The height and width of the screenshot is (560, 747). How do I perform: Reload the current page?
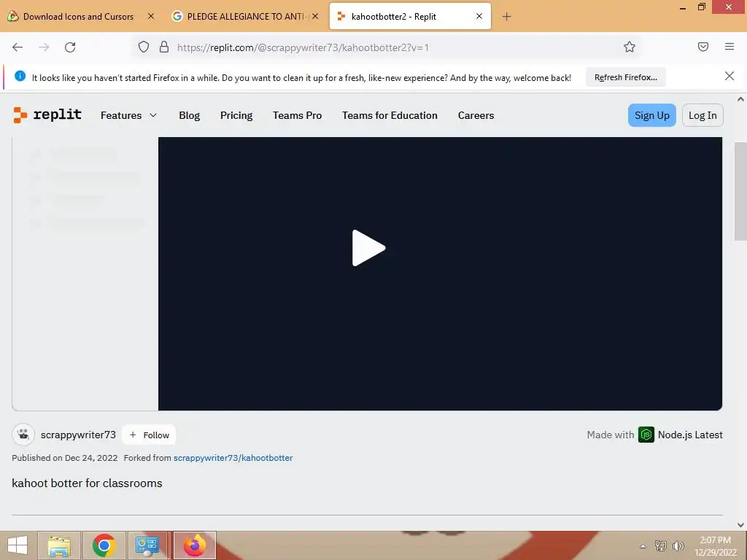pos(70,47)
